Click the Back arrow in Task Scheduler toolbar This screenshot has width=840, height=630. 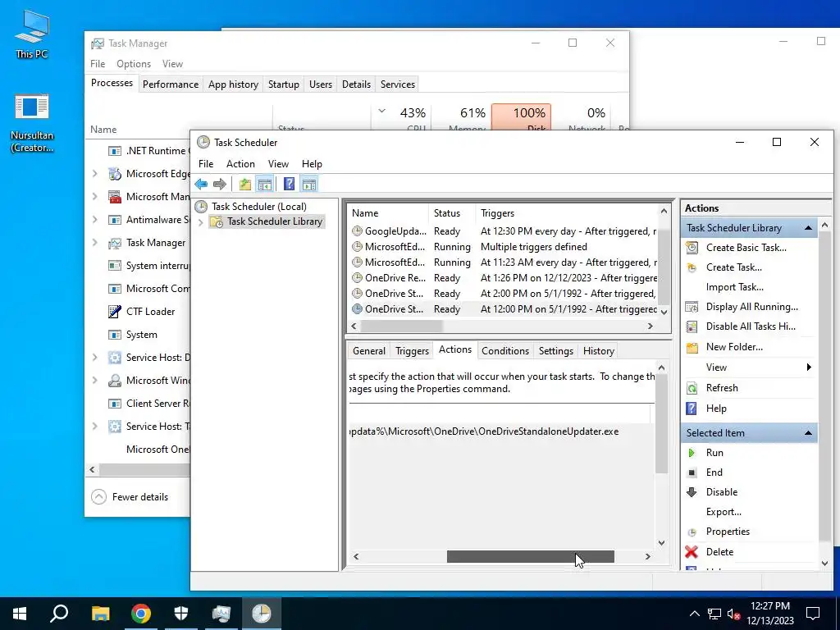click(x=202, y=185)
